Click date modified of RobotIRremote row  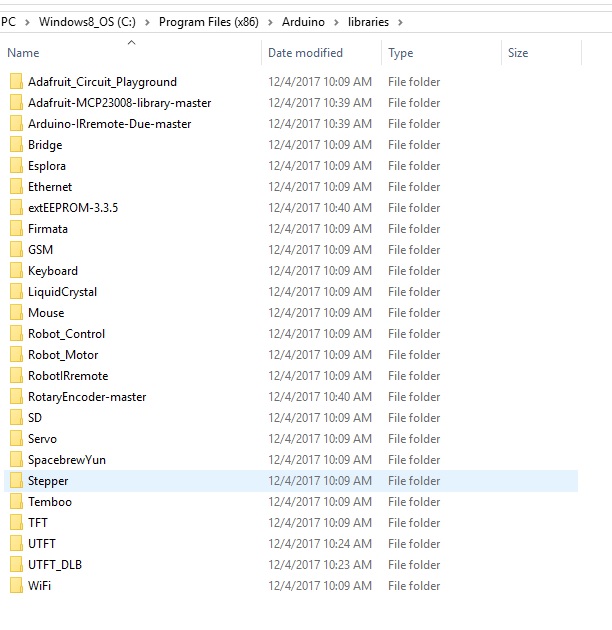click(x=320, y=376)
